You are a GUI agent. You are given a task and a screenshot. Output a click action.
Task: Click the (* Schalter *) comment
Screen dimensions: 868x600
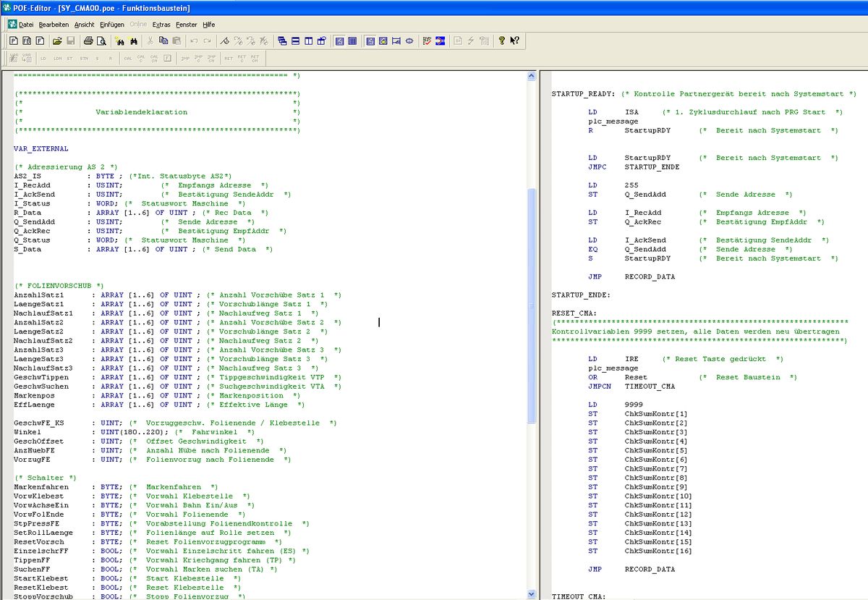(x=46, y=478)
